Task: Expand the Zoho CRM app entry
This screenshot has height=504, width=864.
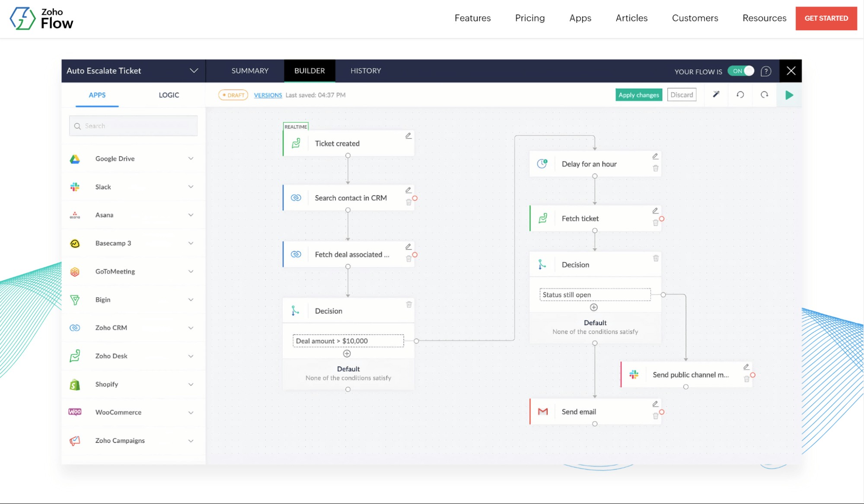Action: tap(191, 328)
